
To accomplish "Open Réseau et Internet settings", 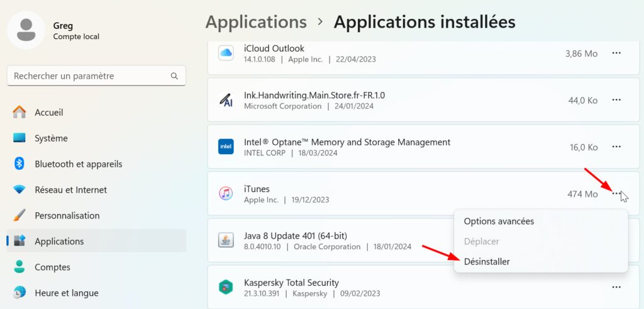I will point(96,190).
